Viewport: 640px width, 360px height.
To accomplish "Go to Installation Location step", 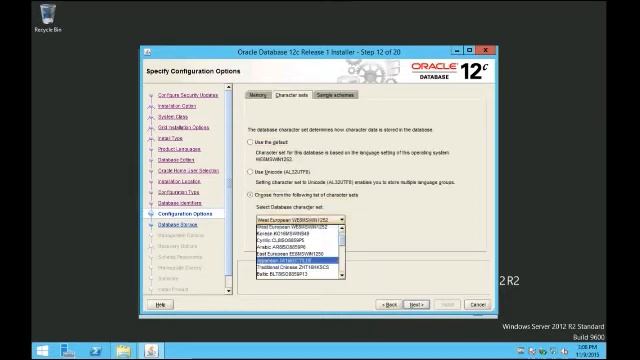I will tap(179, 181).
